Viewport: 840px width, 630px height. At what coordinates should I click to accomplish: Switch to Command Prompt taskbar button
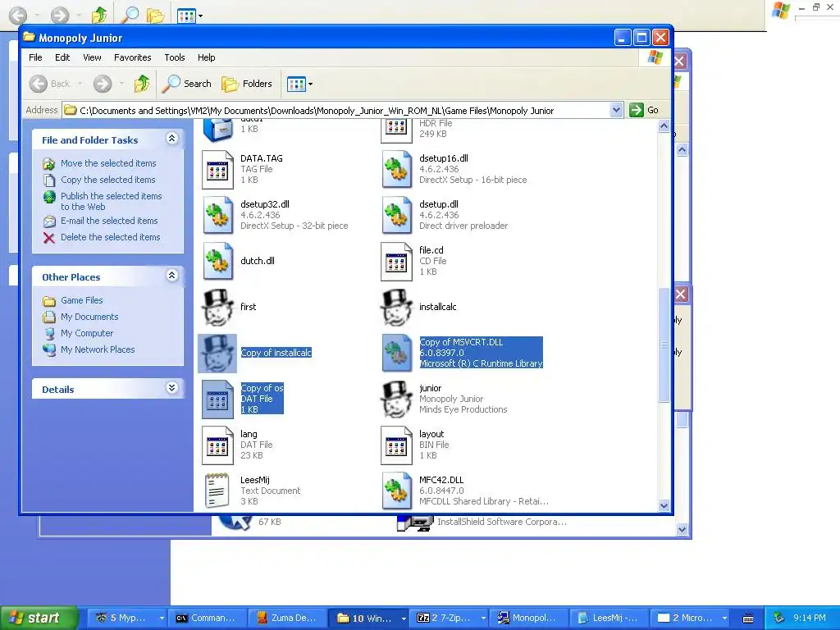207,618
